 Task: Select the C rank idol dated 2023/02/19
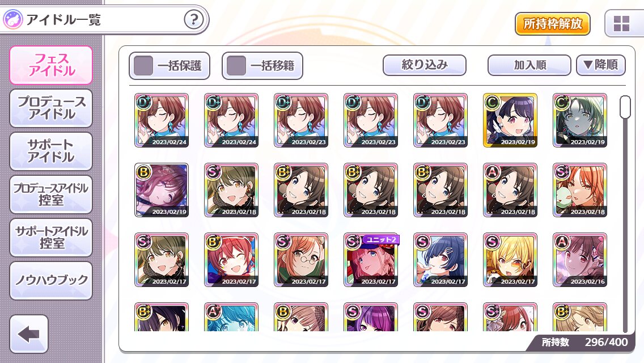click(510, 120)
